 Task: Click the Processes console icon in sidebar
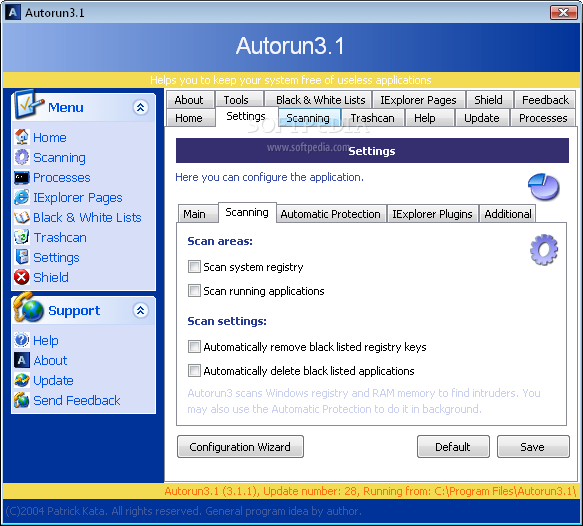(22, 177)
